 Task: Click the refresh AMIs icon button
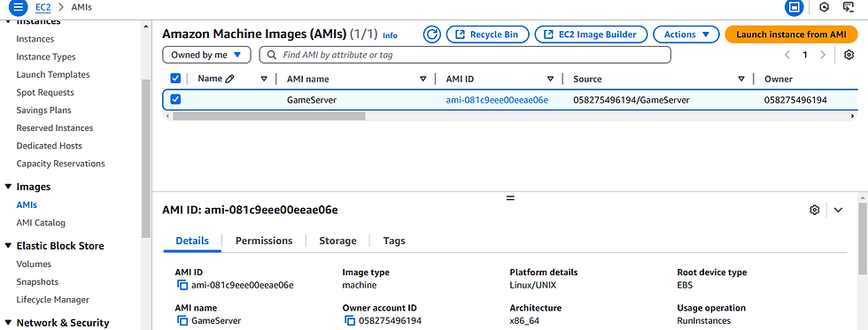(432, 35)
